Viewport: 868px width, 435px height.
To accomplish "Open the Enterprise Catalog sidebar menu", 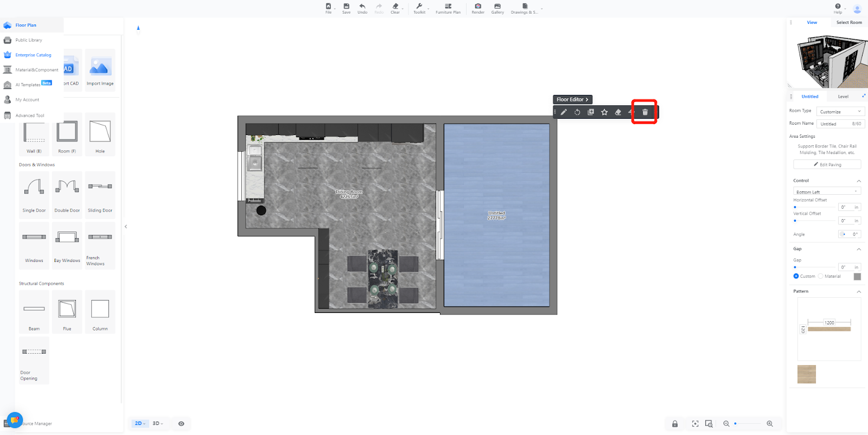I will click(32, 55).
